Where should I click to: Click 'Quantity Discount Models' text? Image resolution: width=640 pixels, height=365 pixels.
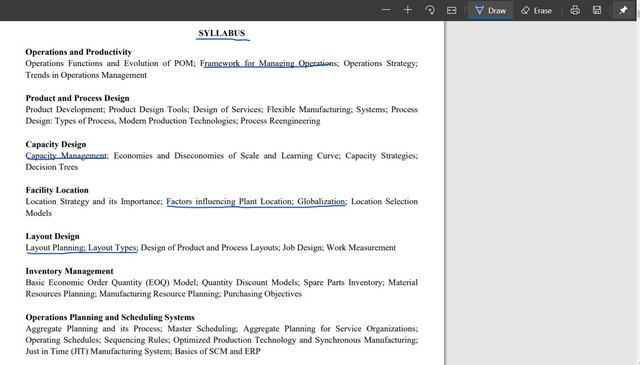[x=250, y=283]
